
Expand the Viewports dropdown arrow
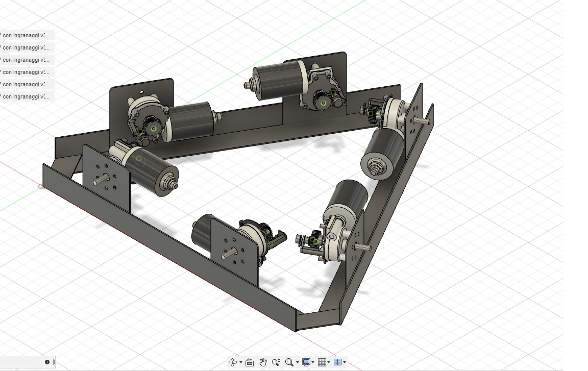pos(345,362)
